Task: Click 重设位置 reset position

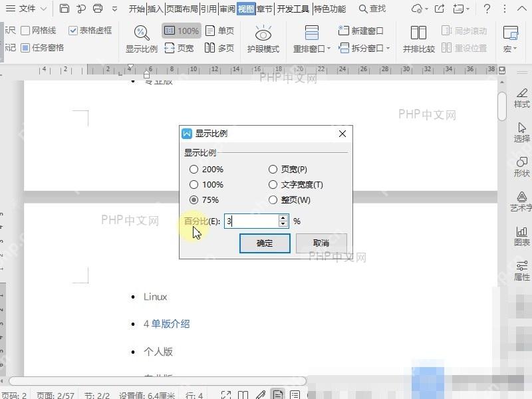Action: (x=464, y=48)
